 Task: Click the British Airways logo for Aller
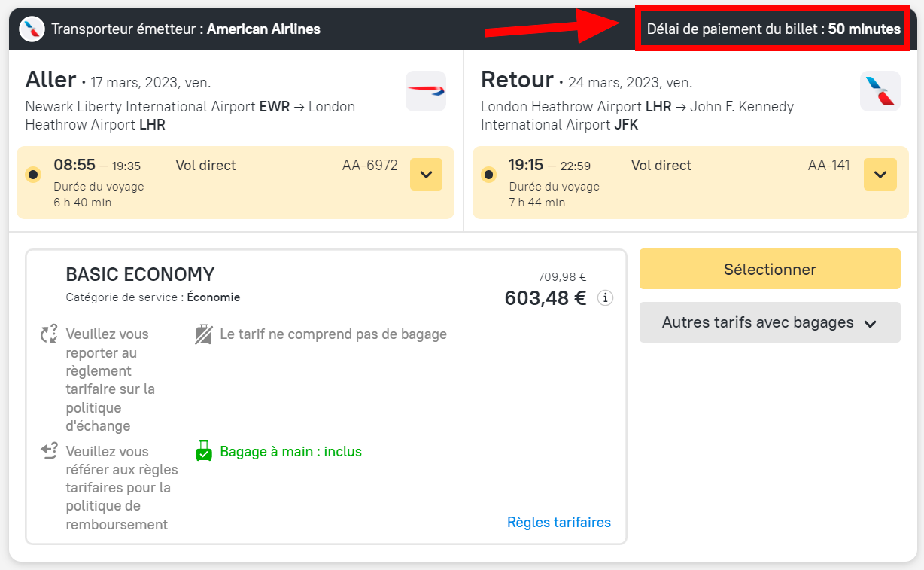point(426,91)
